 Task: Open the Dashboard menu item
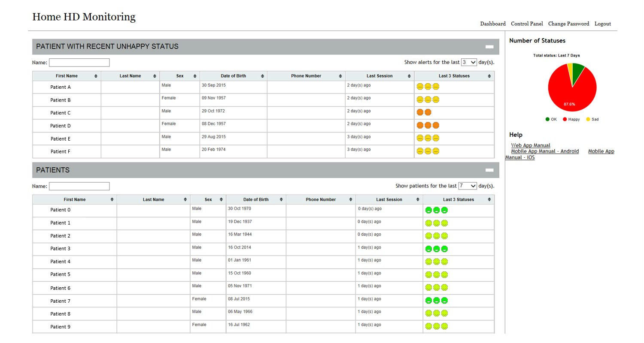(492, 24)
